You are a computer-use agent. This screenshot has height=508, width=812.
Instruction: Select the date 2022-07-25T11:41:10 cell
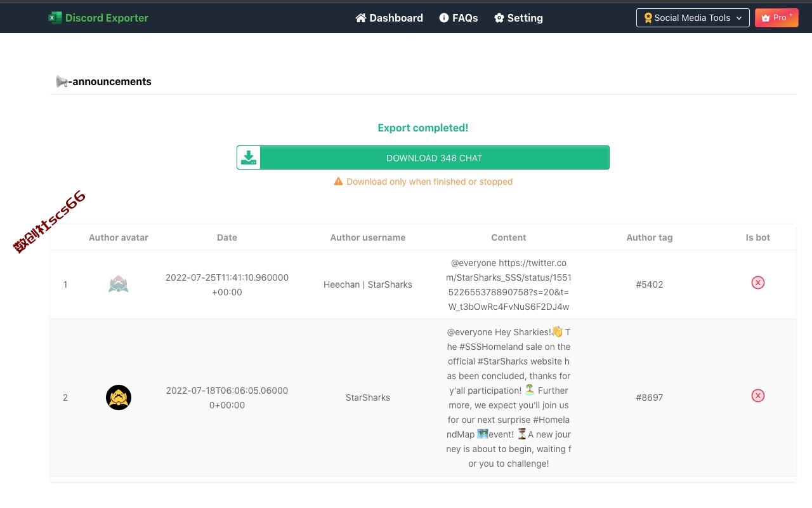click(x=227, y=284)
